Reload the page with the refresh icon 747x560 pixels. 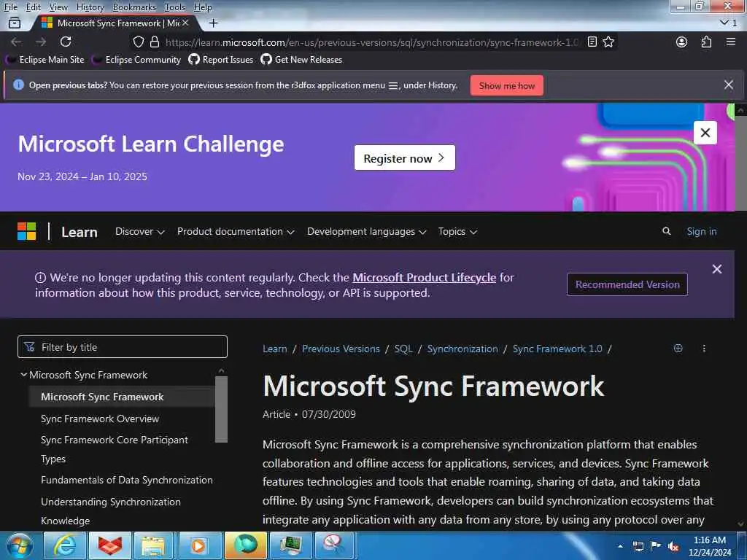(66, 42)
